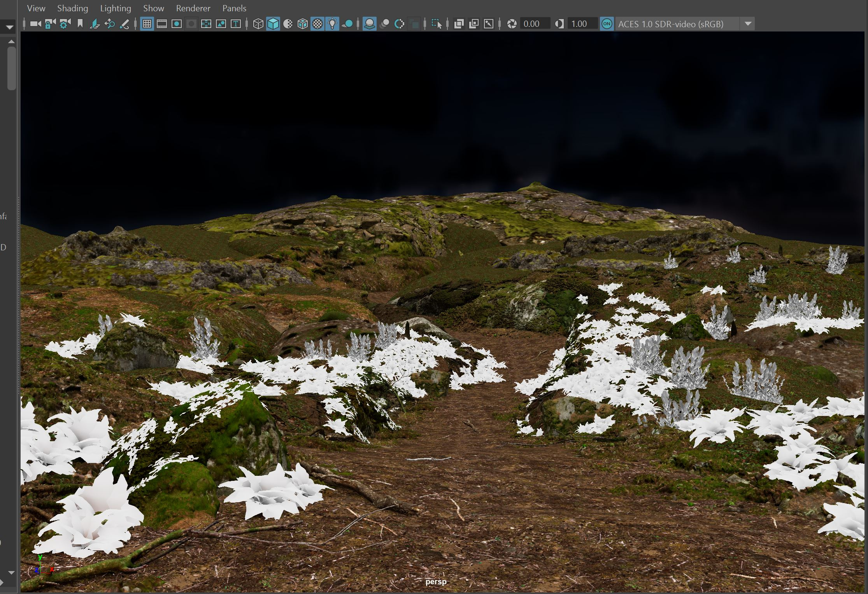Open the Lighting menu
The height and width of the screenshot is (594, 868).
(116, 8)
